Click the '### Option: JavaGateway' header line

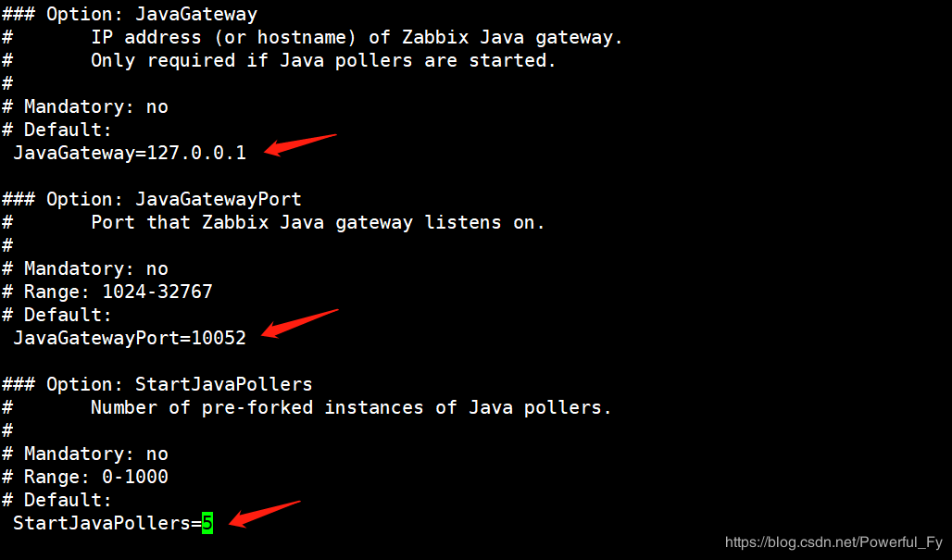pyautogui.click(x=130, y=14)
